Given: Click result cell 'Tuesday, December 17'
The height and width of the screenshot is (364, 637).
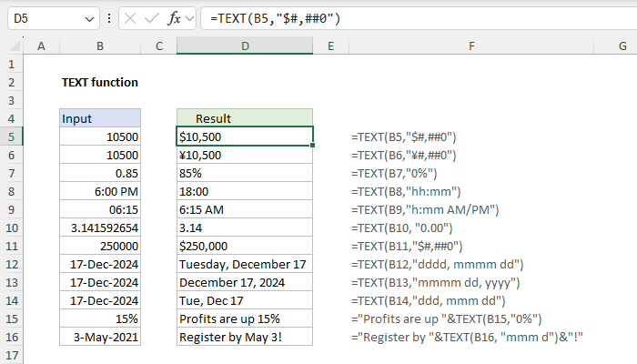Looking at the screenshot, I should click(x=245, y=264).
